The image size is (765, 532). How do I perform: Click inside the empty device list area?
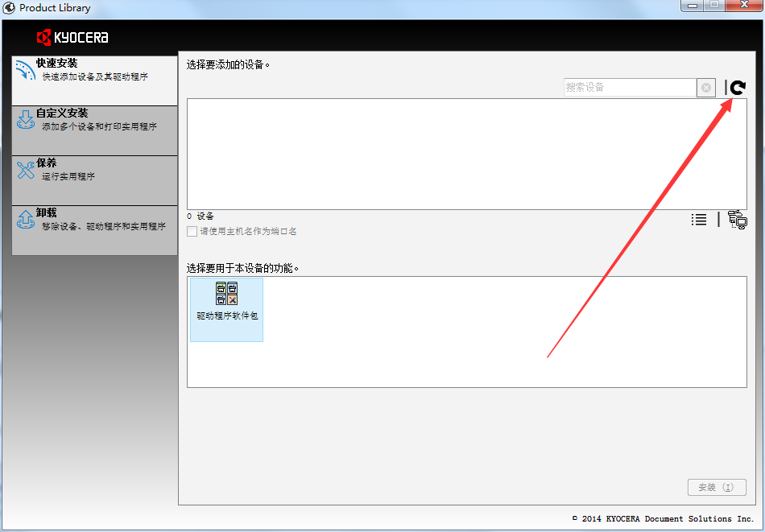(466, 154)
